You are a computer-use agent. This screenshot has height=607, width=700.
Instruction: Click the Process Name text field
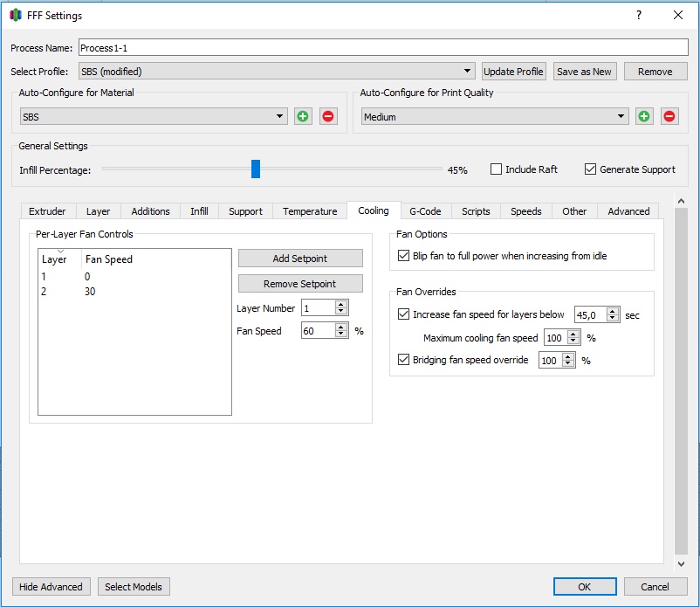tap(383, 48)
